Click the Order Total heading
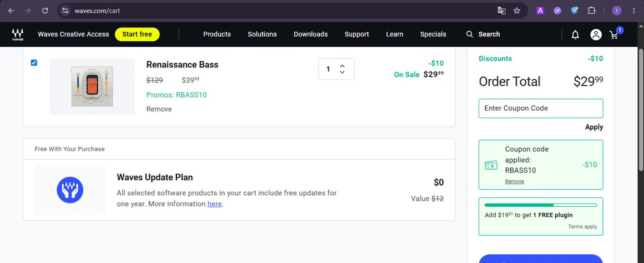The width and height of the screenshot is (644, 263). pyautogui.click(x=510, y=82)
